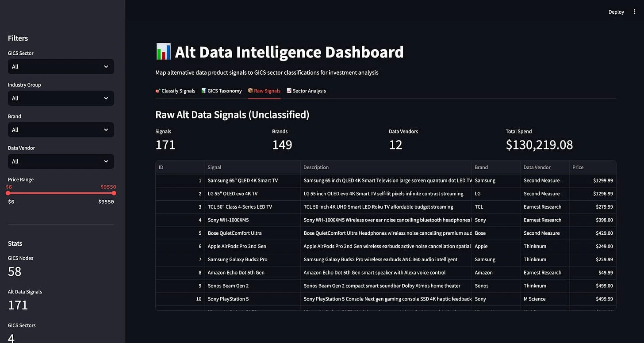
Task: Open the three-dot app menu in the top right
Action: point(634,11)
